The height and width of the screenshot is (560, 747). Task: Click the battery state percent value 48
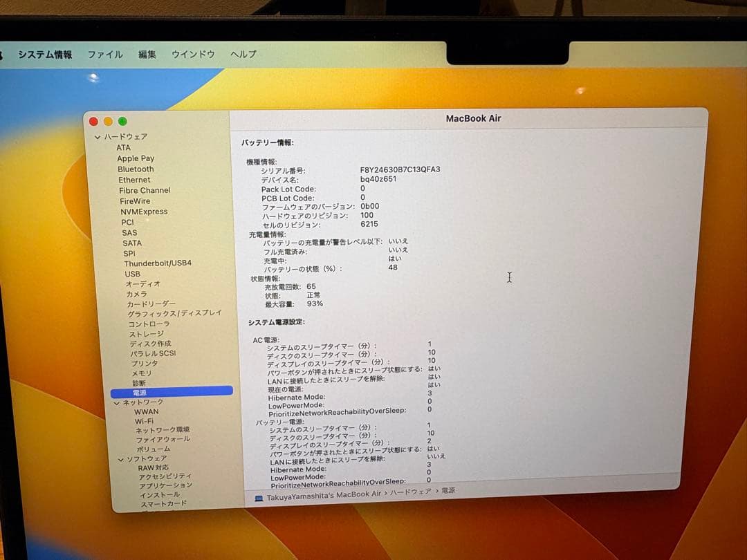393,268
